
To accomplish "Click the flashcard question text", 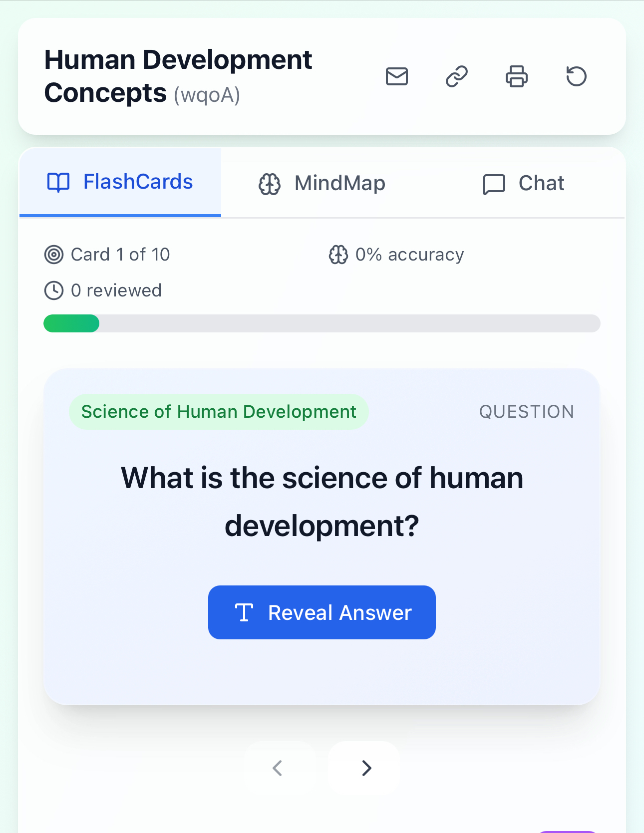I will [x=322, y=501].
